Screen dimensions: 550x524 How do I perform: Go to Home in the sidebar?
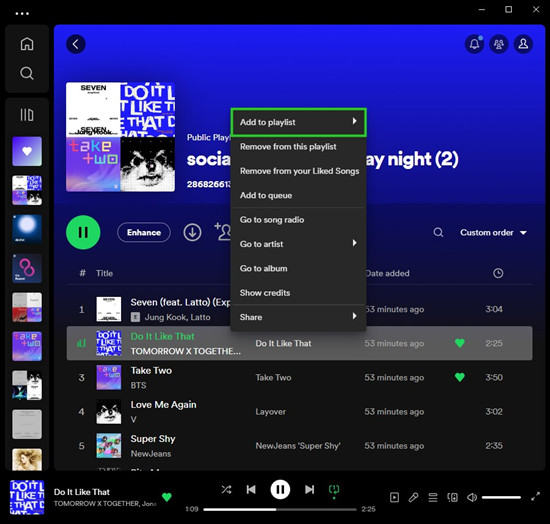point(27,44)
